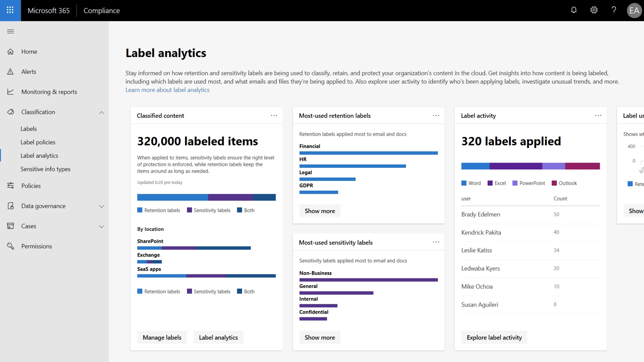Click the Permissions key icon
This screenshot has width=644, height=362.
coord(10,246)
